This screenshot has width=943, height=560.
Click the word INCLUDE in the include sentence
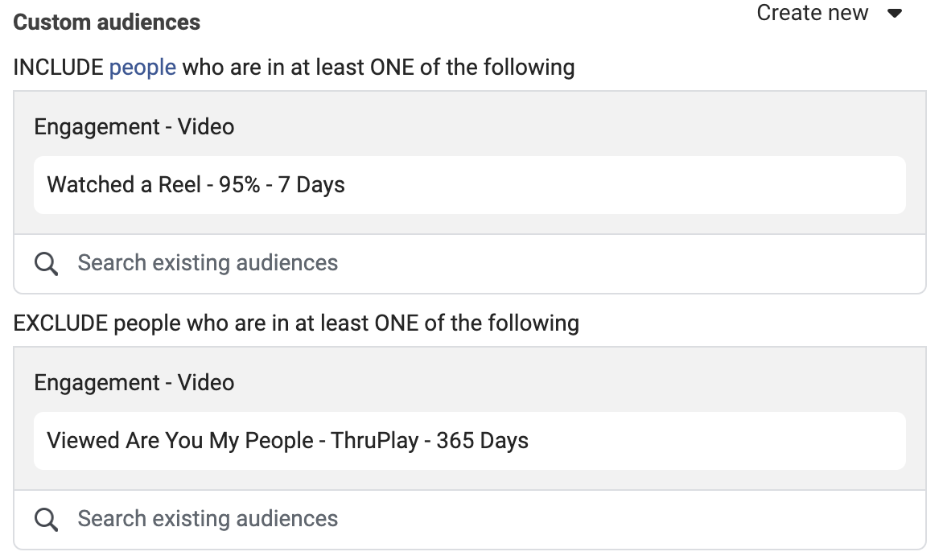click(59, 68)
